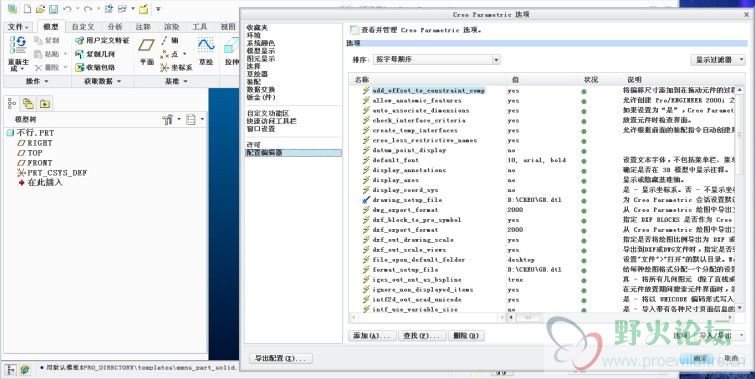Click the Undo arrow icon

(x=67, y=9)
